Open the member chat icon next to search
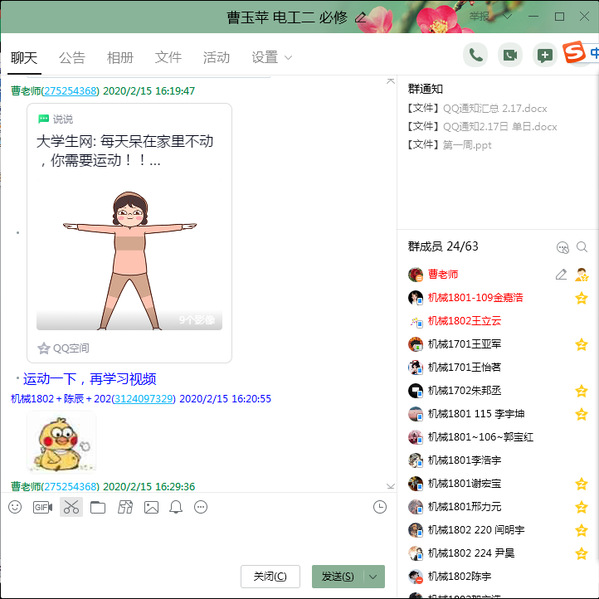 click(x=563, y=247)
